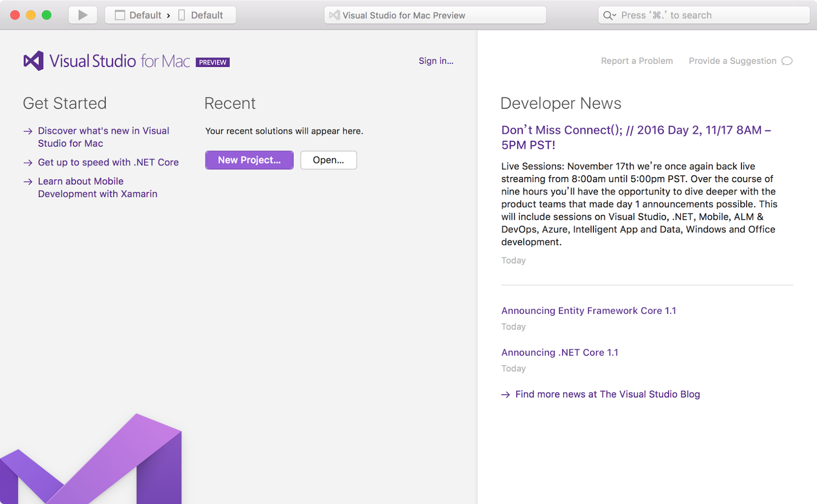Click the New Project button

click(249, 160)
